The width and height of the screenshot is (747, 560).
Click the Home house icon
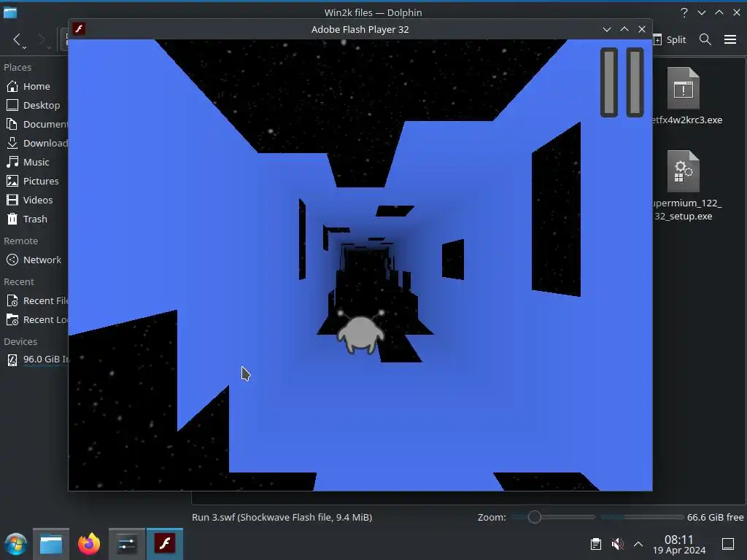point(12,86)
